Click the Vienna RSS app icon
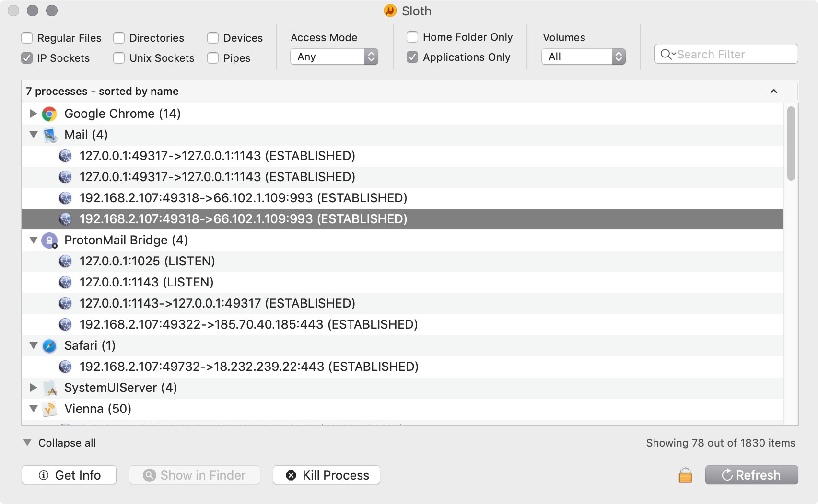Image resolution: width=818 pixels, height=504 pixels. click(49, 409)
